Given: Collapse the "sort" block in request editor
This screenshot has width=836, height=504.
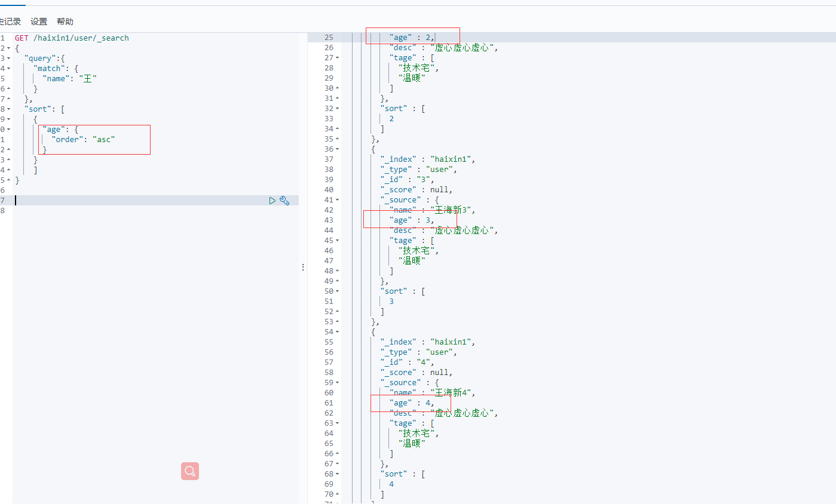Looking at the screenshot, I should pyautogui.click(x=8, y=109).
